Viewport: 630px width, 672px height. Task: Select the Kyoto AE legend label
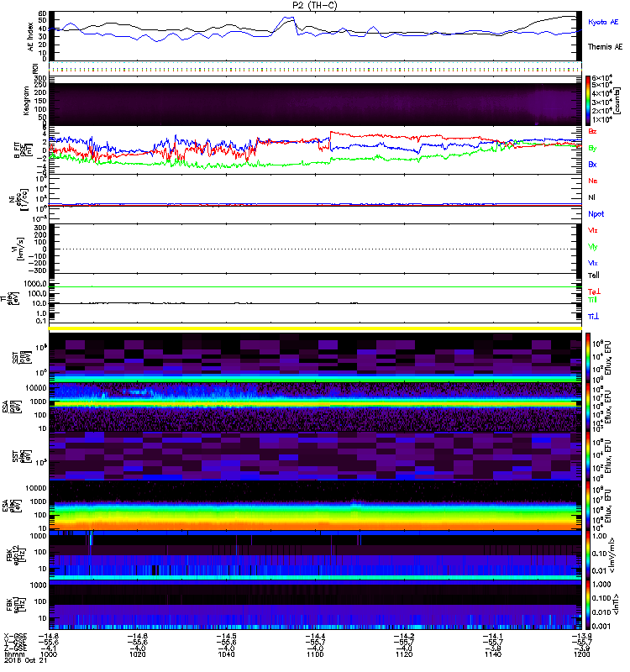coord(603,23)
